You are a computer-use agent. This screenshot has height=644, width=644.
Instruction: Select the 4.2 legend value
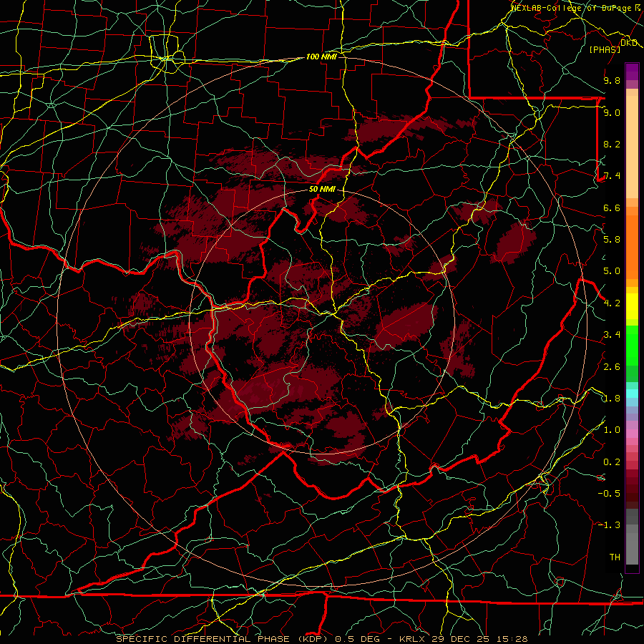point(612,303)
